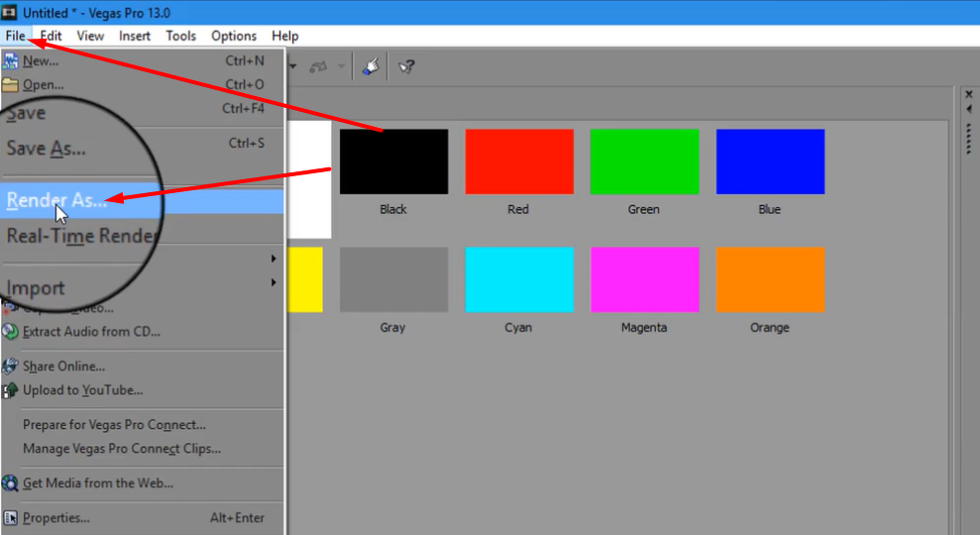Click the dotted panel grip handle
The height and width of the screenshot is (535, 980).
coord(969,138)
